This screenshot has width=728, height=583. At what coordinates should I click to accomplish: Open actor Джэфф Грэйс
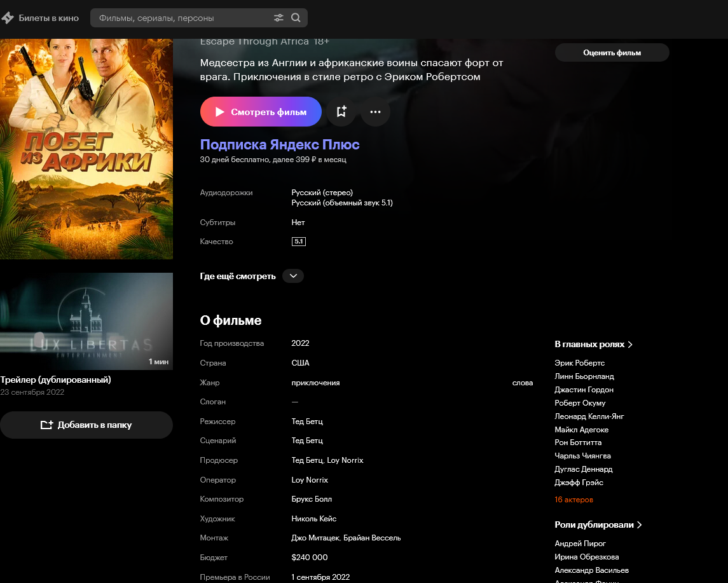point(579,483)
